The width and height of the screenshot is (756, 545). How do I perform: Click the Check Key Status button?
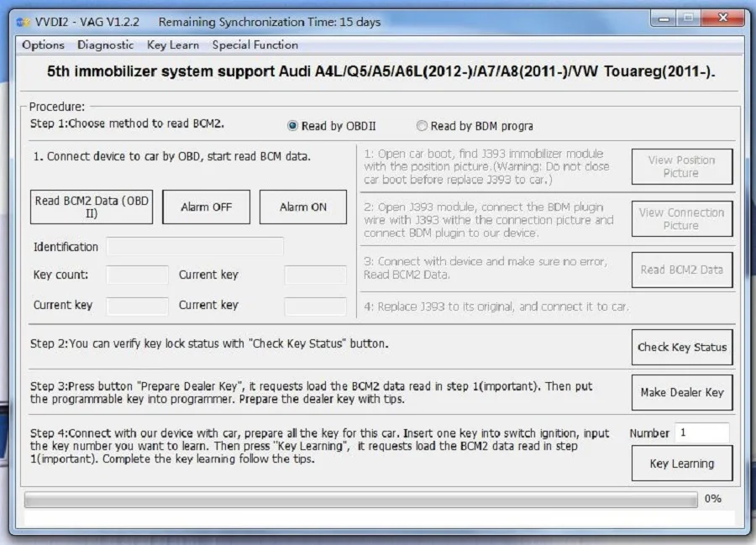[682, 347]
